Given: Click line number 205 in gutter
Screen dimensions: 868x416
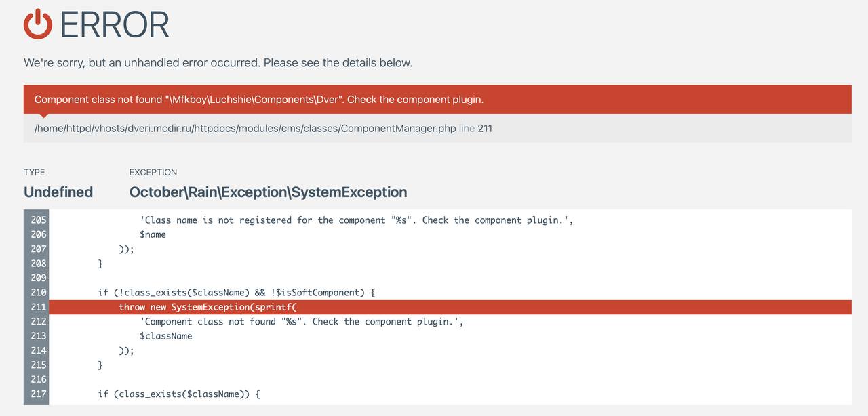Looking at the screenshot, I should tap(39, 220).
